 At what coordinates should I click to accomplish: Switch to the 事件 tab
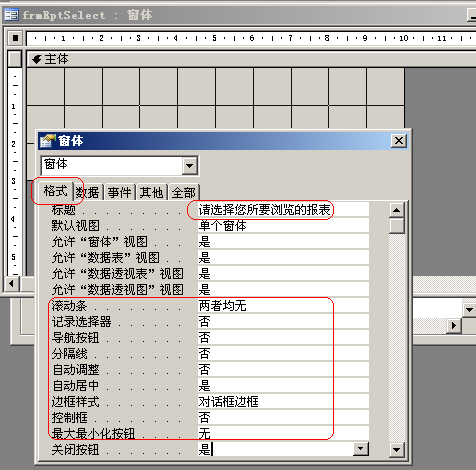point(120,193)
